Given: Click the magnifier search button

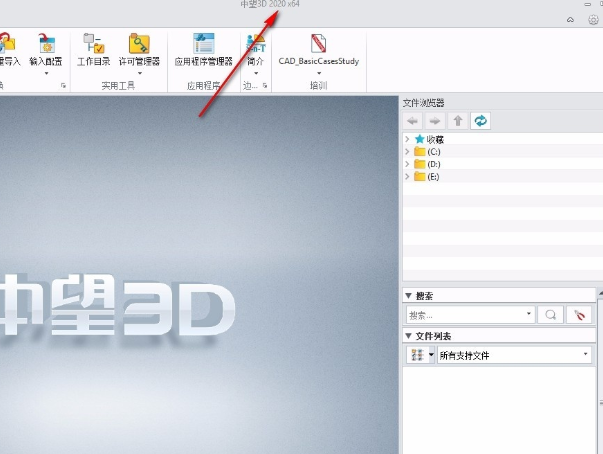Looking at the screenshot, I should pyautogui.click(x=550, y=314).
